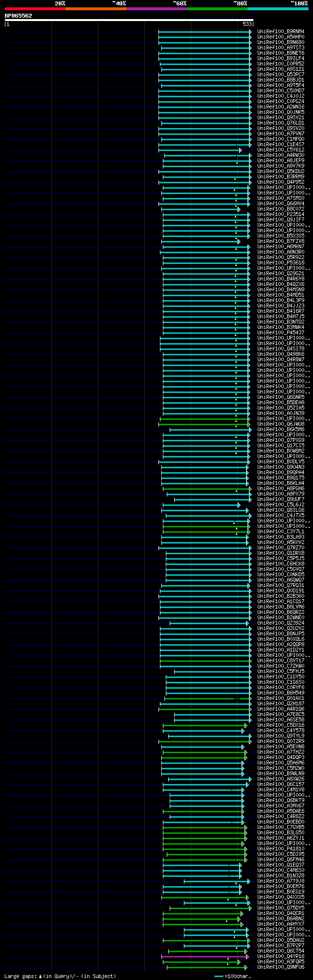Click the cyan ~100% identity legend segment
This screenshot has height=980, width=313.
point(278,9)
